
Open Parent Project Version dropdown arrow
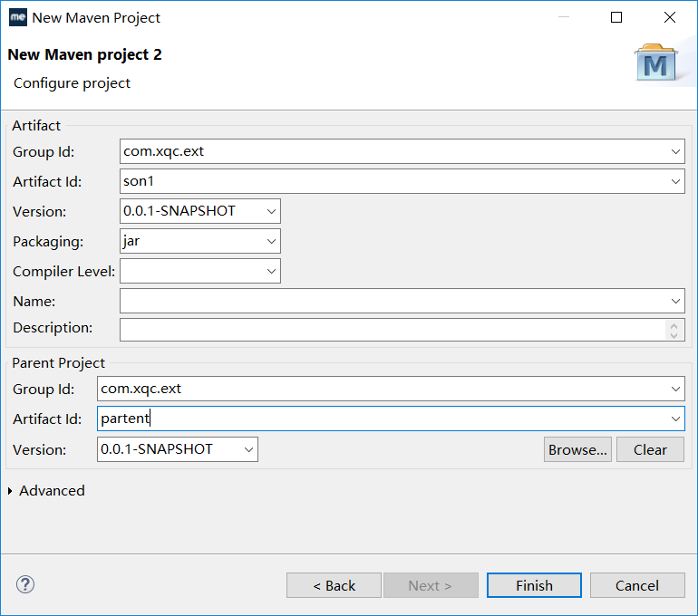tap(248, 449)
